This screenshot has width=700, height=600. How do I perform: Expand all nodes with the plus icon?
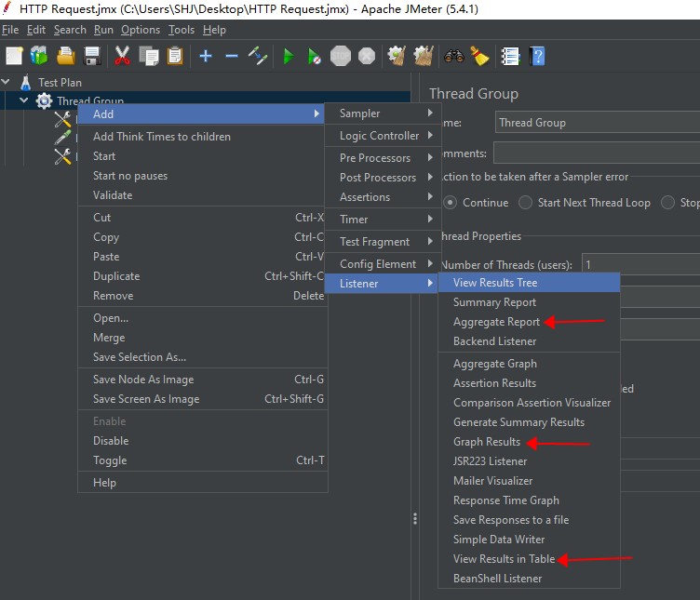[x=206, y=56]
